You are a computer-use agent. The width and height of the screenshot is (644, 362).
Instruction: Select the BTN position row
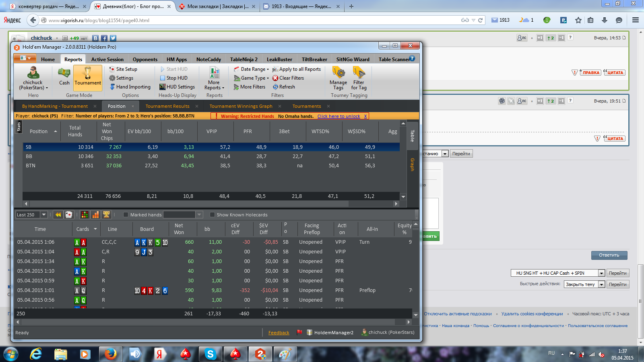coord(31,166)
